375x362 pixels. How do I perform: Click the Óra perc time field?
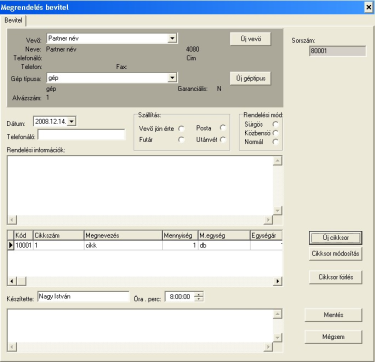click(180, 297)
